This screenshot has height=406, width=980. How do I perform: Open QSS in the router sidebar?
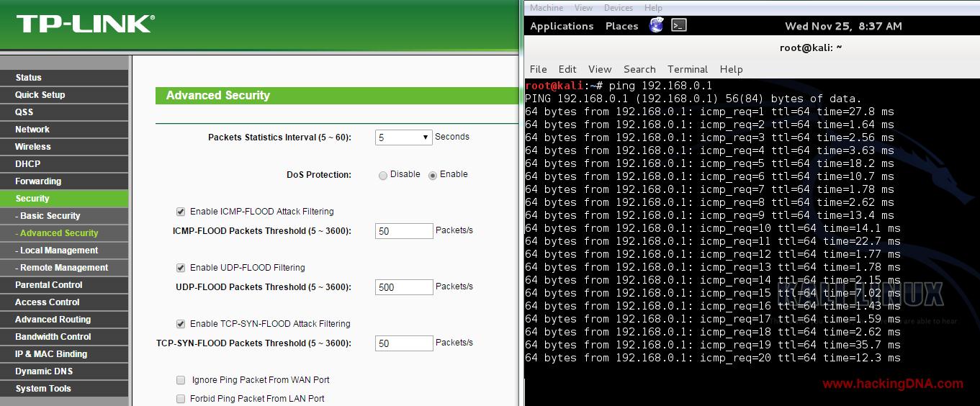pos(64,112)
